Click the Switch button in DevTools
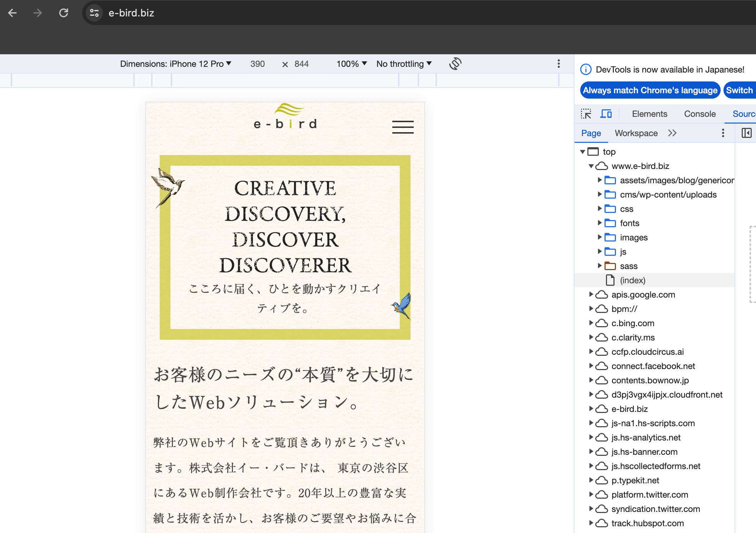Viewport: 756px width, 533px height. click(739, 90)
